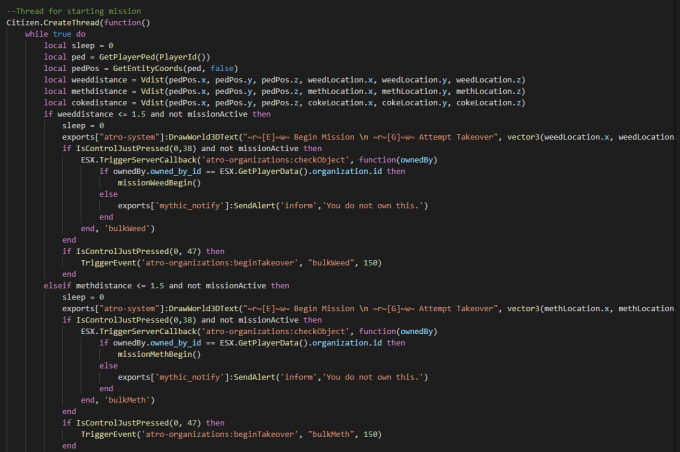Click 'function(ownedBy)' above missionMethBegin
Viewport: 680px width, 452px height.
[x=398, y=331]
